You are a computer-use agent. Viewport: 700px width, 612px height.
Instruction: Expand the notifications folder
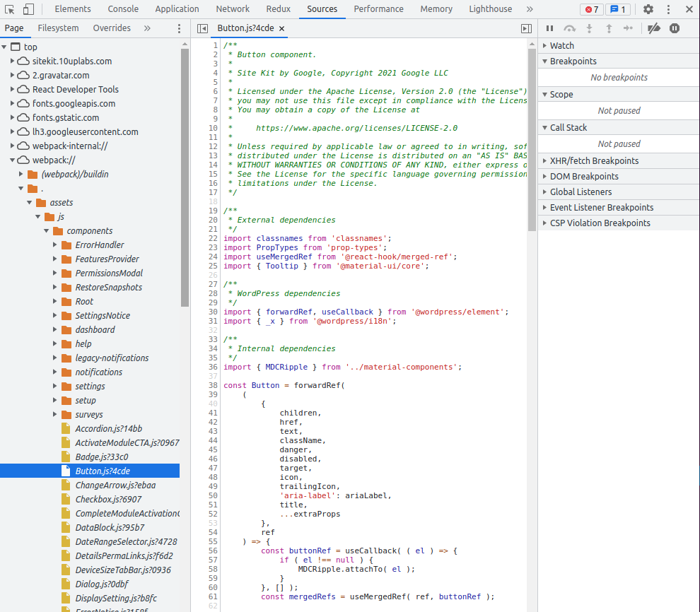point(55,372)
